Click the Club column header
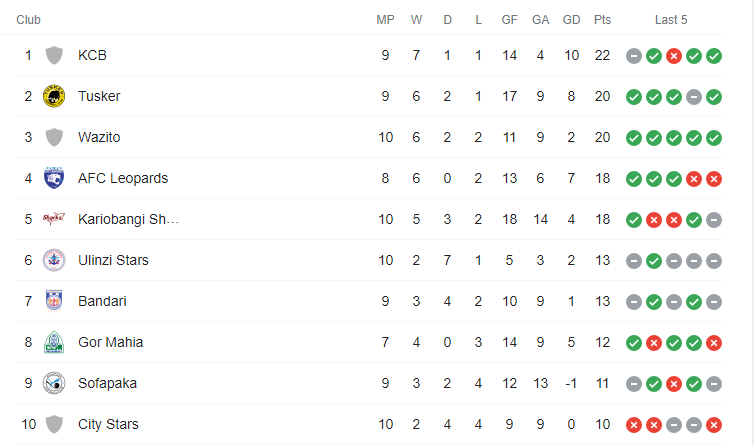Viewport: 754px width, 445px height. [28, 20]
